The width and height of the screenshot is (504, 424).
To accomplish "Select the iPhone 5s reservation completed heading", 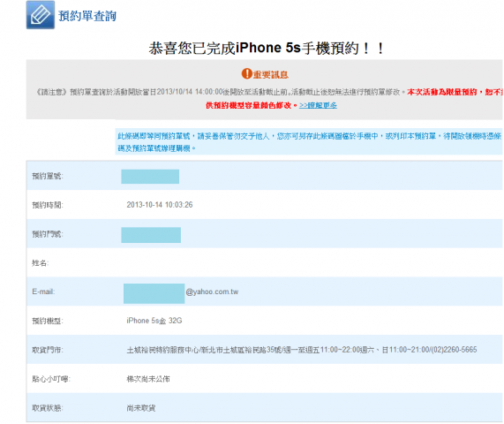I will tap(267, 49).
